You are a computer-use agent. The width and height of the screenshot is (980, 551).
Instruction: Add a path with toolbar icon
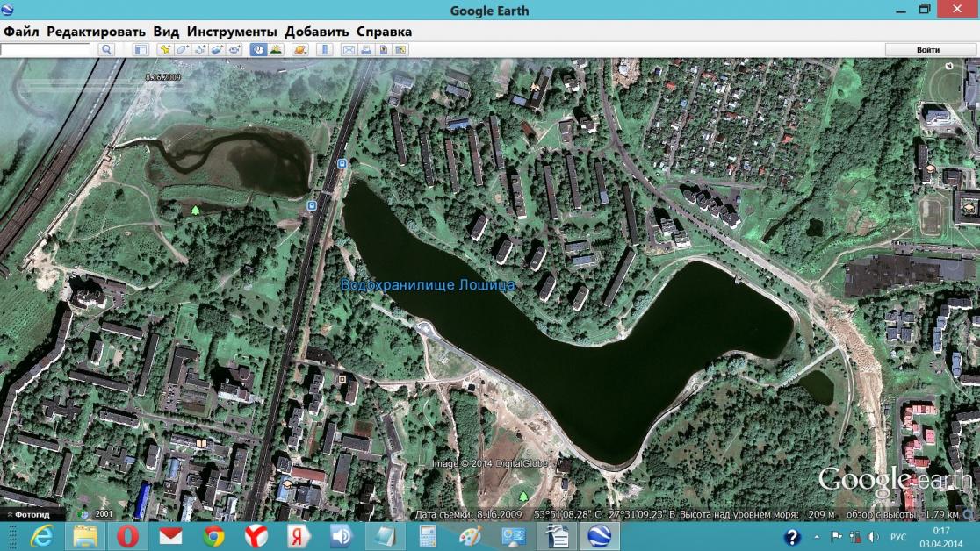(199, 50)
